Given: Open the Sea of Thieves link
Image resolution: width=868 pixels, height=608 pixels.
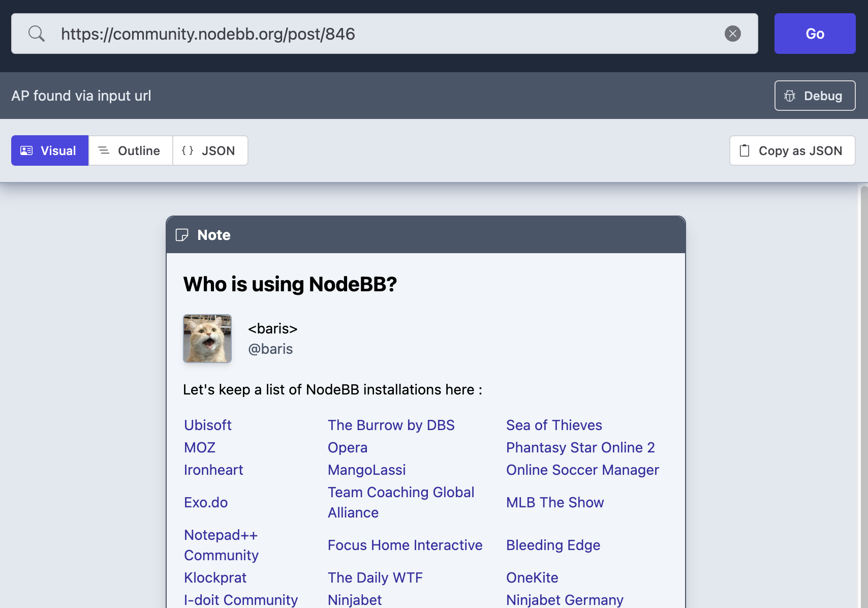Looking at the screenshot, I should [x=554, y=425].
